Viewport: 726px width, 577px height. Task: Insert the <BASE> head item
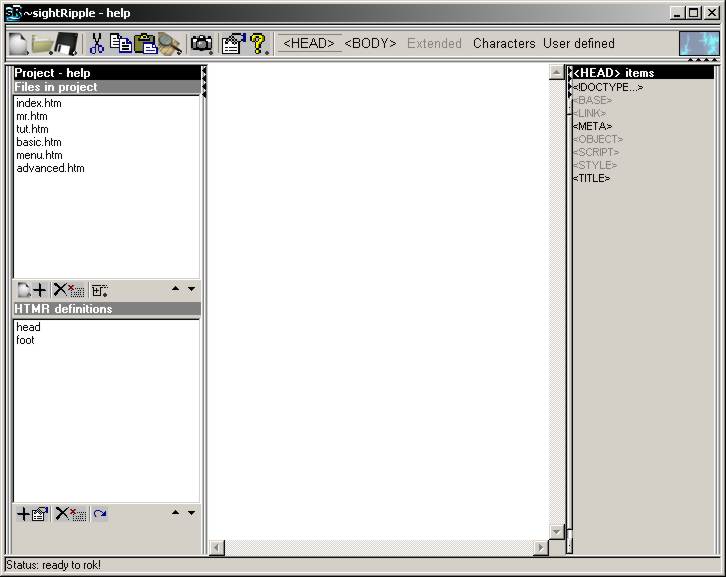coord(592,100)
